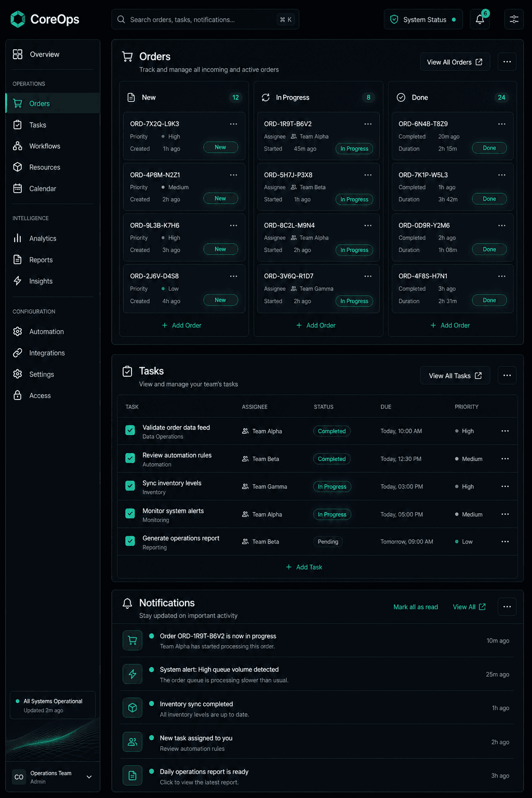Open options for order ORD-7X2Q-L9K3
Viewport: 532px width, 798px height.
tap(234, 124)
